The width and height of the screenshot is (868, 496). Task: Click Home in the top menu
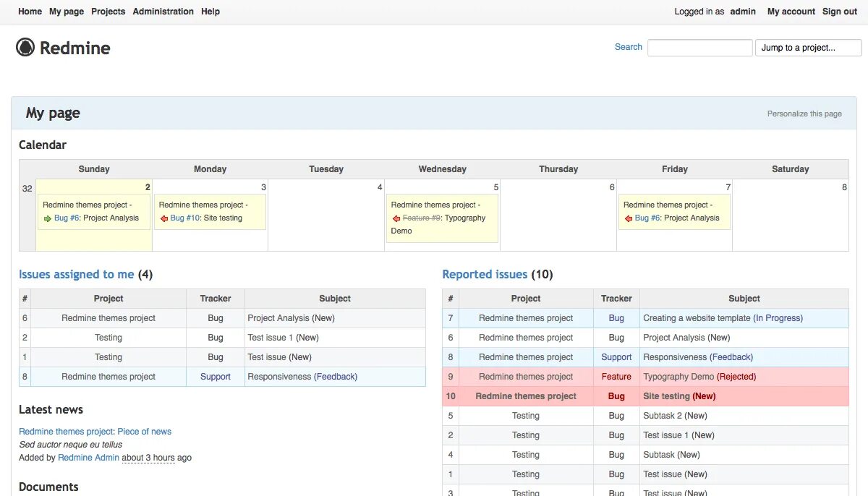coord(29,11)
